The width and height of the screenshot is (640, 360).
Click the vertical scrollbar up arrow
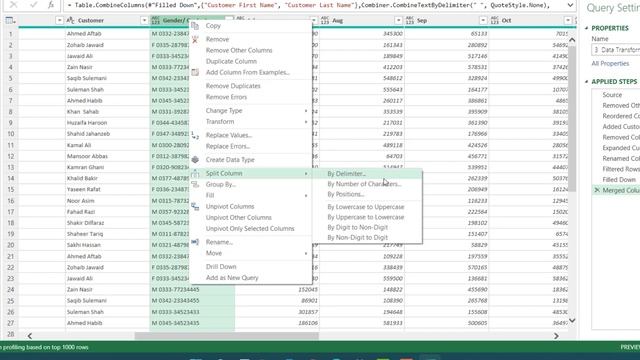572,40
